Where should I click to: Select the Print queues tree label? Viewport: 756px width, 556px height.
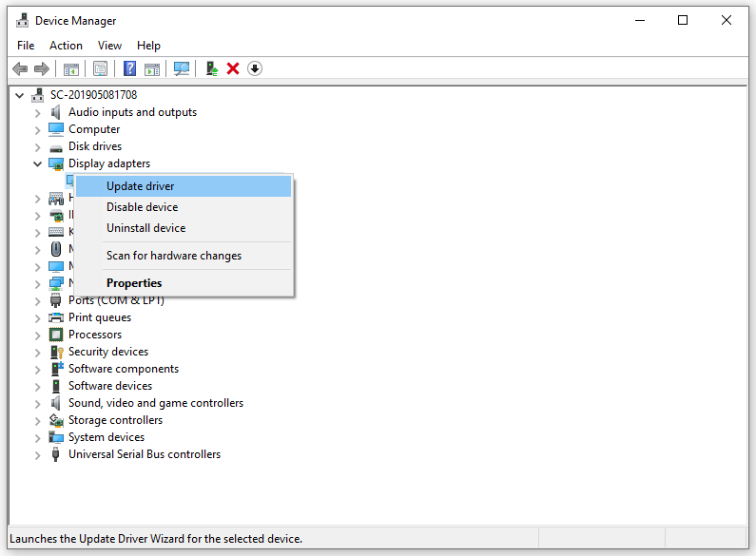(x=100, y=317)
